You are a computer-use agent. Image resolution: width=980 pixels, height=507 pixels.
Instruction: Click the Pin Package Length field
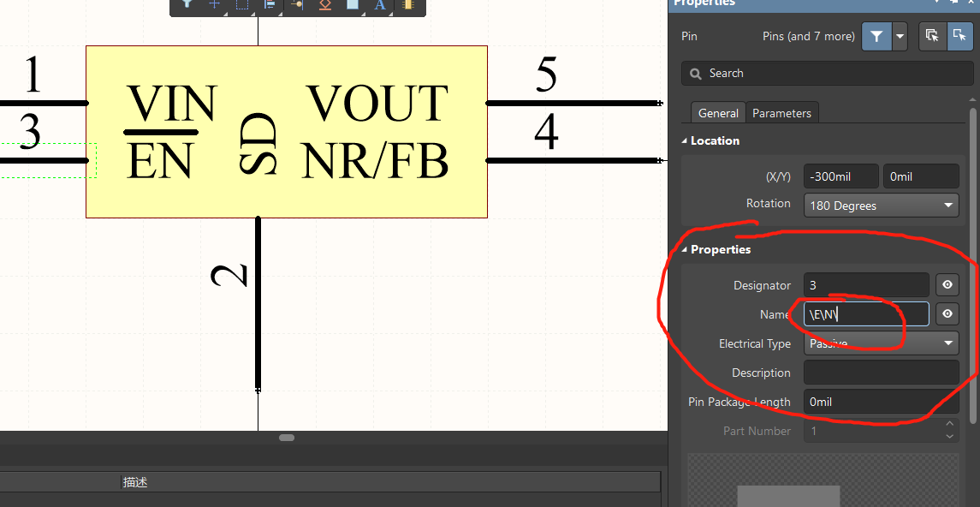(882, 402)
